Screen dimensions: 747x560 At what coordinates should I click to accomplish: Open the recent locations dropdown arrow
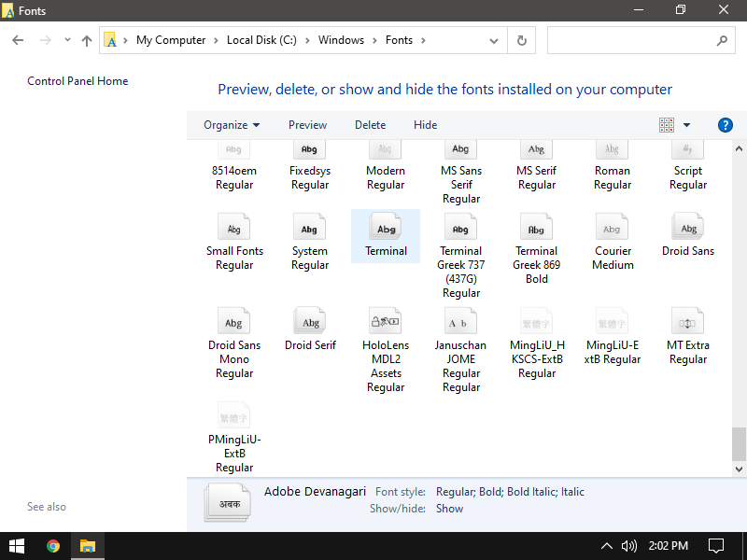(67, 40)
